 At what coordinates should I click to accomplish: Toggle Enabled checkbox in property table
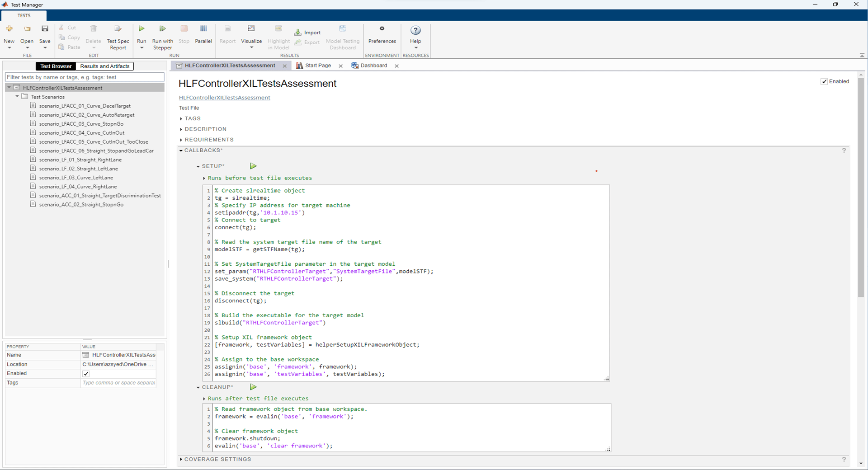(x=86, y=374)
